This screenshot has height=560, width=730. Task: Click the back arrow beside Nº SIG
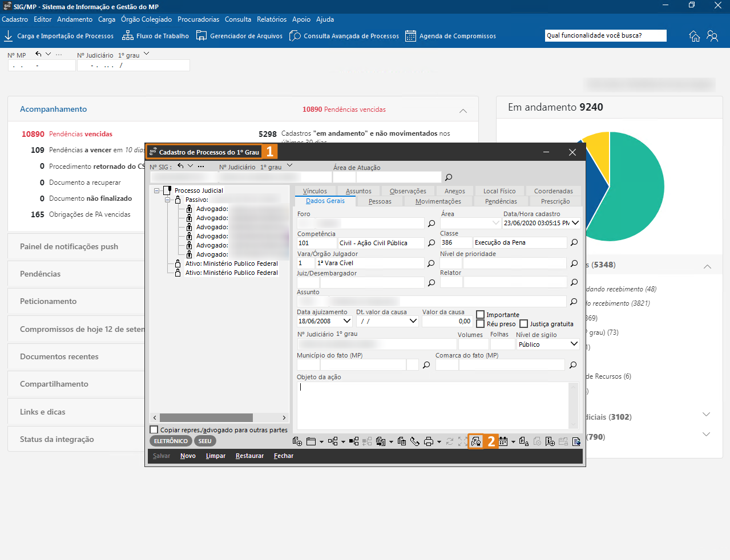point(180,166)
